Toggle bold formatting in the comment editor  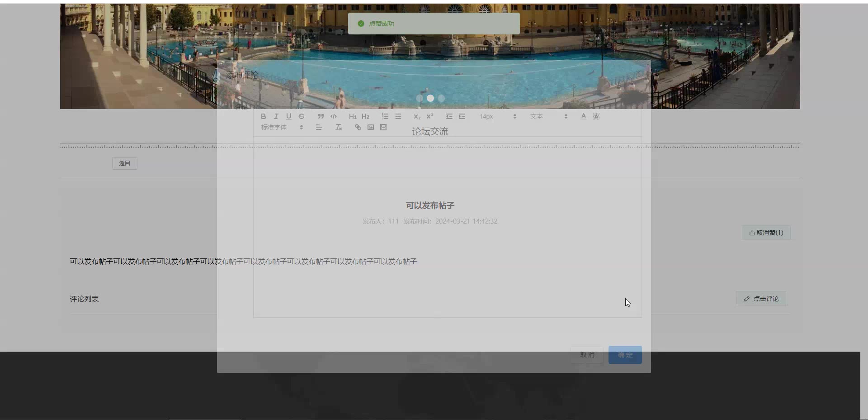(x=263, y=116)
